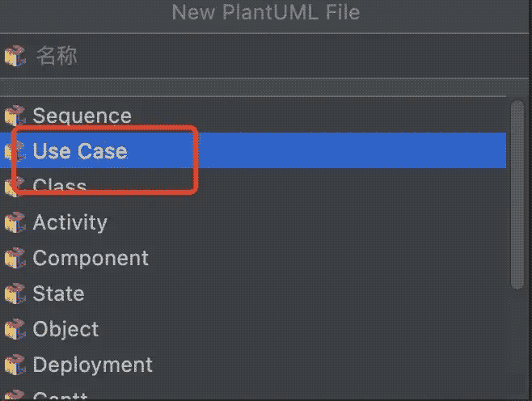
Task: Click the PlantUML icon beside Deployment
Action: click(x=15, y=365)
